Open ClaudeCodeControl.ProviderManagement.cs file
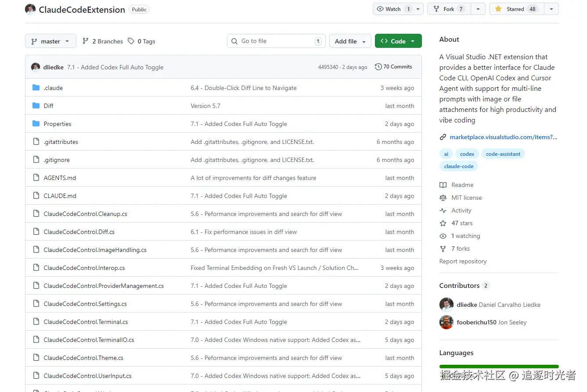The image size is (587, 392). pos(104,286)
